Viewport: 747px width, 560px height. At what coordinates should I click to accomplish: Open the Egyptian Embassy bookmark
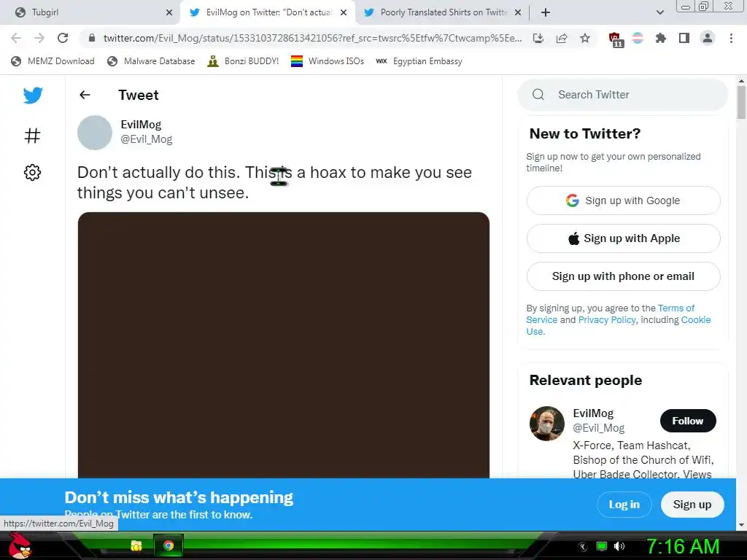[x=419, y=61]
